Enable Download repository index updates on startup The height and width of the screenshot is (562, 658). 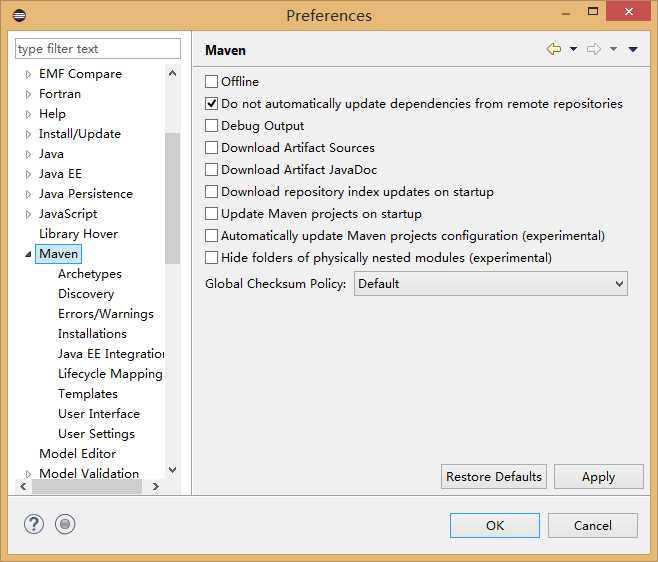(x=211, y=191)
